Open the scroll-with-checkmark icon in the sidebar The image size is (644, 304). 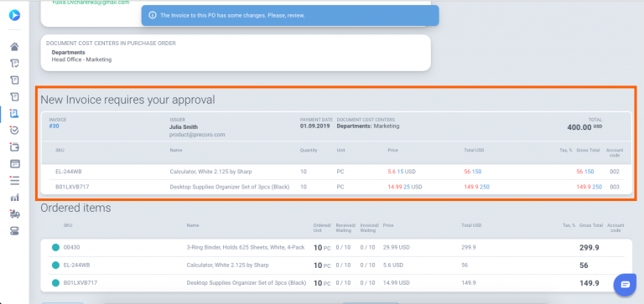tap(14, 63)
